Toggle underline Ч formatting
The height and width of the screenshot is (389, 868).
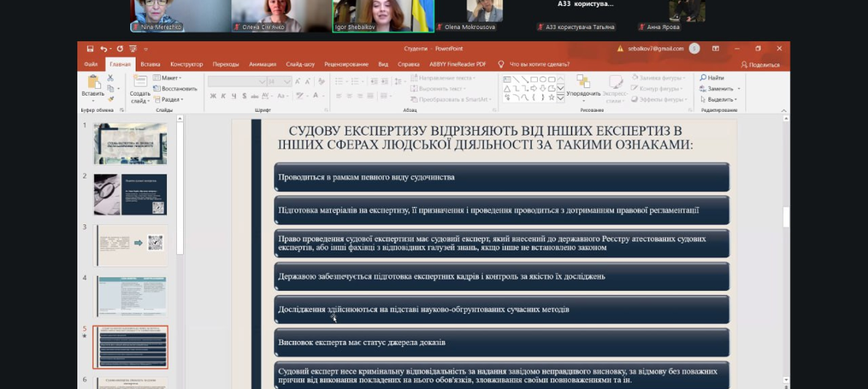pyautogui.click(x=233, y=97)
